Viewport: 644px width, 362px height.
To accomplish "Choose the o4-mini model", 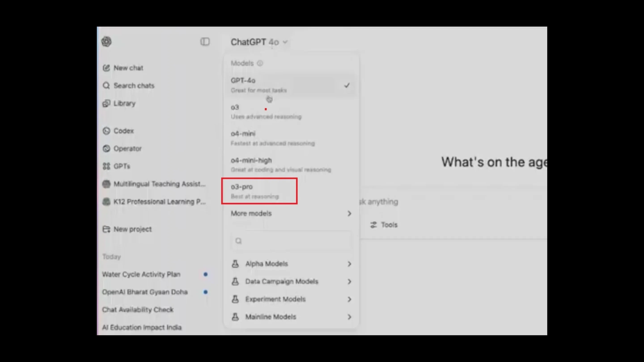I will pos(291,138).
